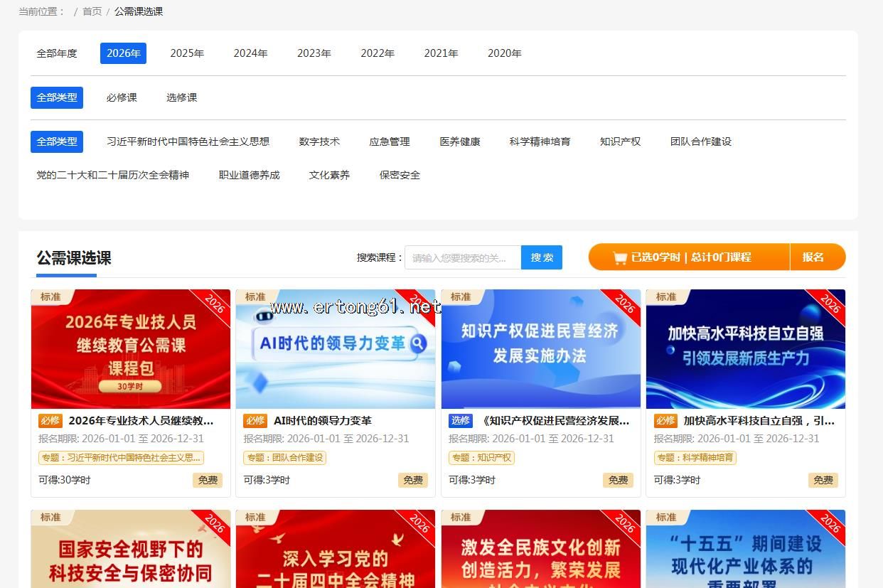Screen dimensions: 883x588
Task: Click 免费 tag on 加快高水平科技自立自强 card
Action: 823,480
